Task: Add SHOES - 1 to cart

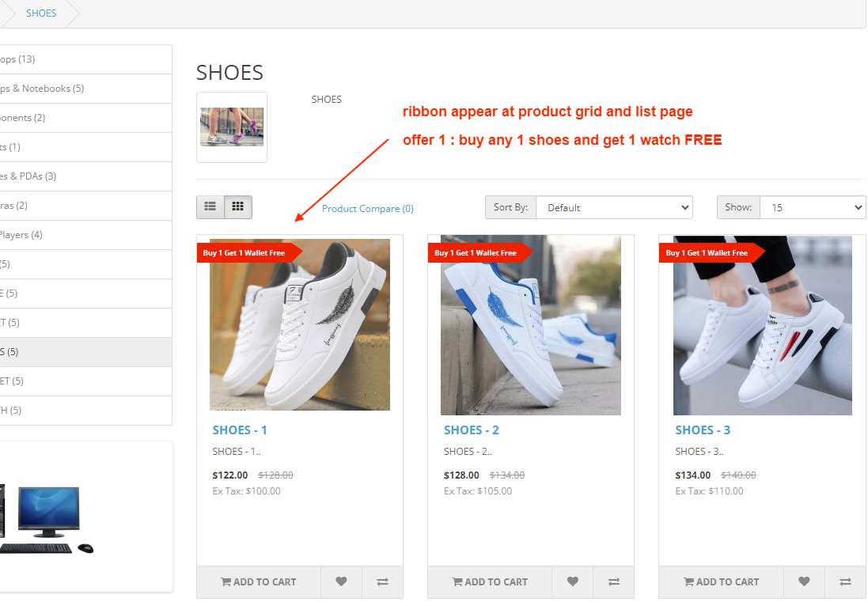Action: click(259, 581)
